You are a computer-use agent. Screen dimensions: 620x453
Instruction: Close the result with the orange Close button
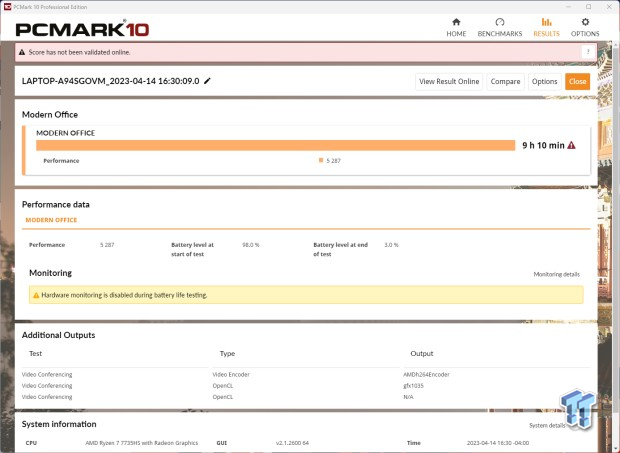[577, 81]
